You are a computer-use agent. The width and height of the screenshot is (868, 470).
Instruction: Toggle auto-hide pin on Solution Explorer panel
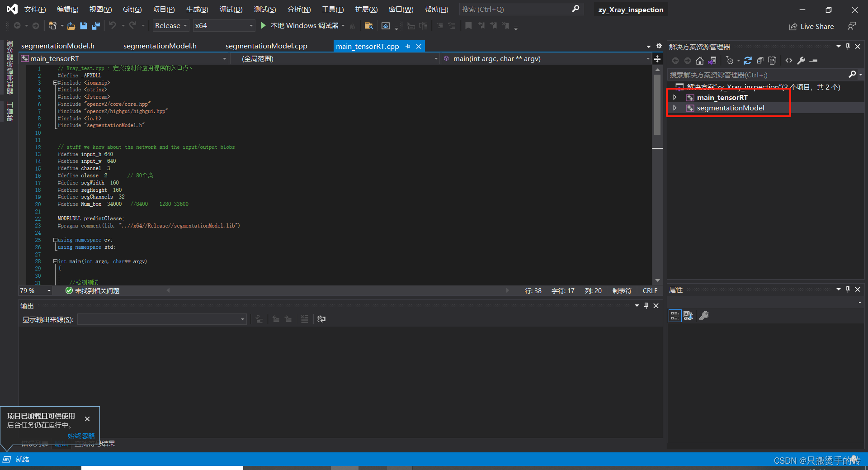point(848,46)
